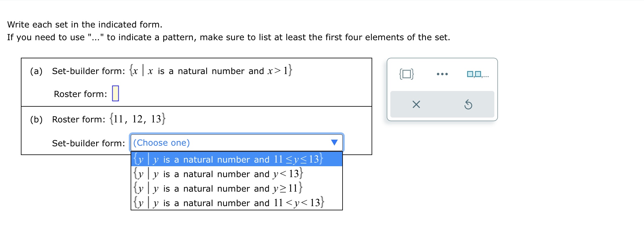Insert the comma-separated list template
644x246 pixels.
(x=478, y=73)
